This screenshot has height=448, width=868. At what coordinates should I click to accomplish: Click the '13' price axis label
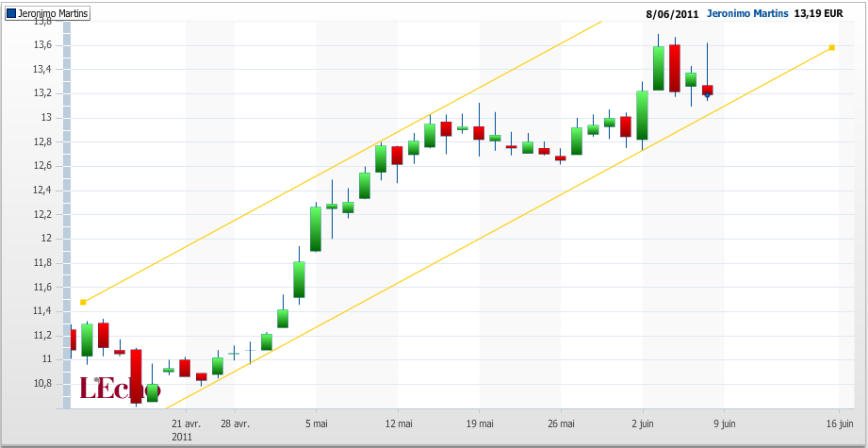pyautogui.click(x=46, y=118)
